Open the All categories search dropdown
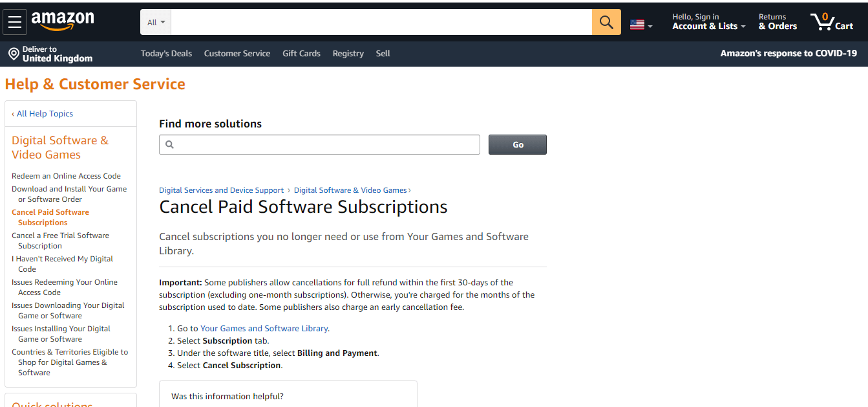The width and height of the screenshot is (868, 407). coord(155,21)
